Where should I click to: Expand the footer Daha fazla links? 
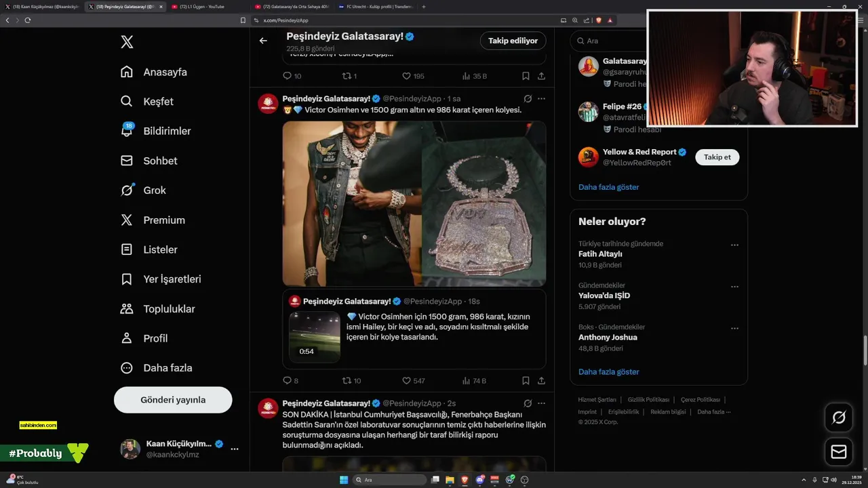tap(714, 411)
